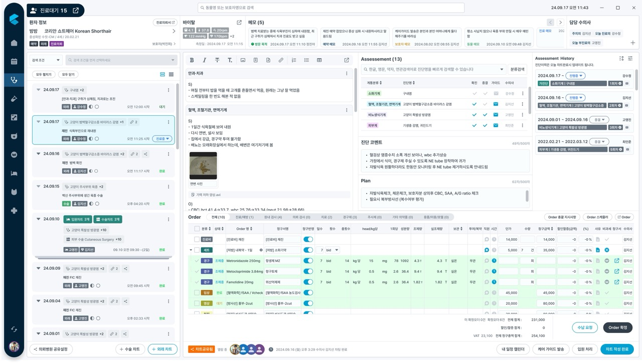642x364 pixels.
Task: Click the numbered list icon in editor
Action: tap(293, 60)
